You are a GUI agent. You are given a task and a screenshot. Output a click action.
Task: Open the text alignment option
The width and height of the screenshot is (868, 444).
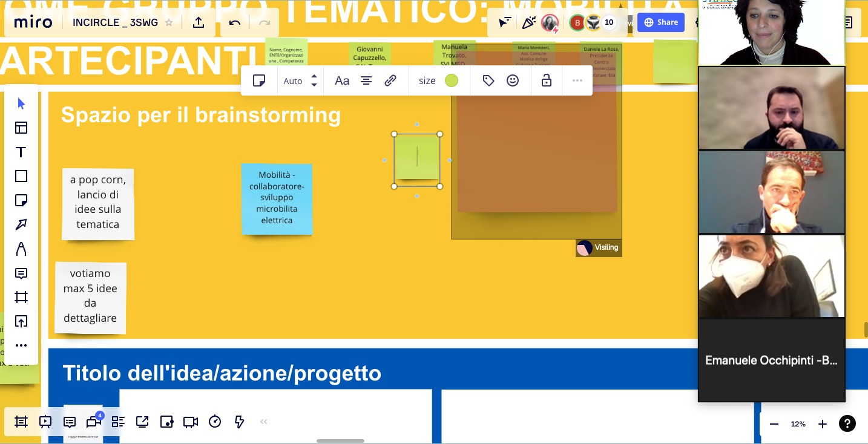366,80
